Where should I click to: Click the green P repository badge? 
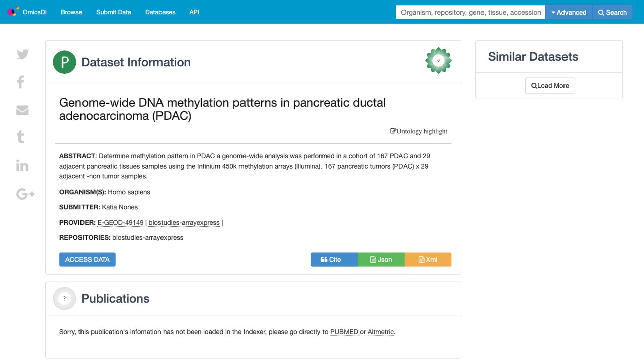[x=64, y=62]
